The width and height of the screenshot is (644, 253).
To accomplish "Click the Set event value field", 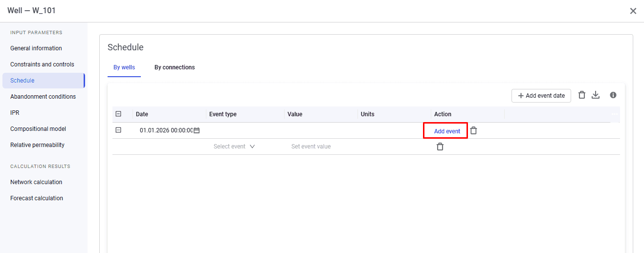I will point(311,147).
